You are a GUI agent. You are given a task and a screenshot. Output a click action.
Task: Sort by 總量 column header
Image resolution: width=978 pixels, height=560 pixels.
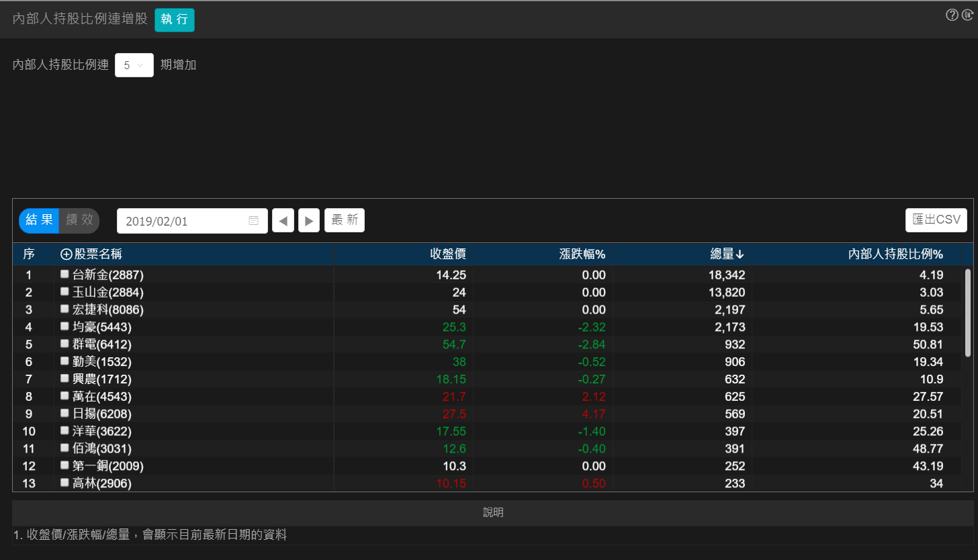[x=727, y=254]
